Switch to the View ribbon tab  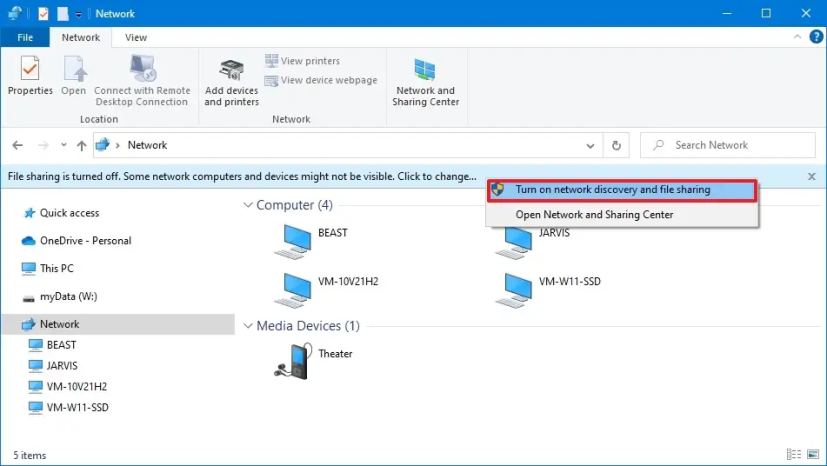click(x=136, y=37)
